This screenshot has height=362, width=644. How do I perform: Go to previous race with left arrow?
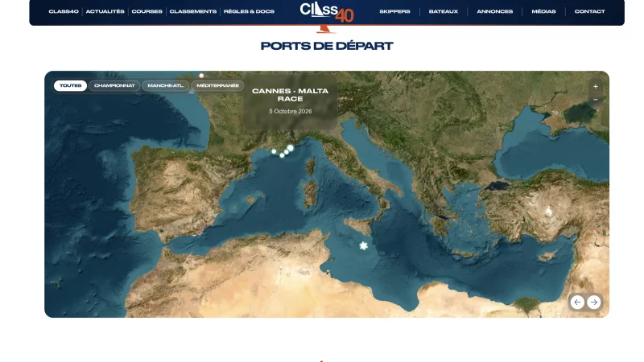point(577,302)
